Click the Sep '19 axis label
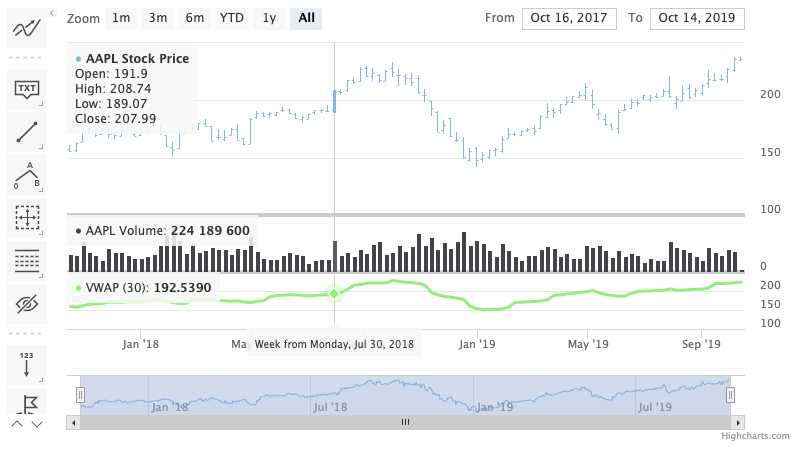The image size is (800, 452). coord(702,344)
